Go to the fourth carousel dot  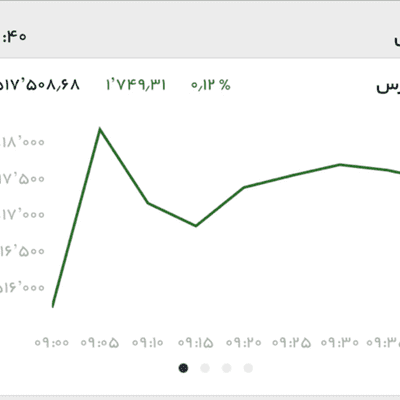point(248,368)
